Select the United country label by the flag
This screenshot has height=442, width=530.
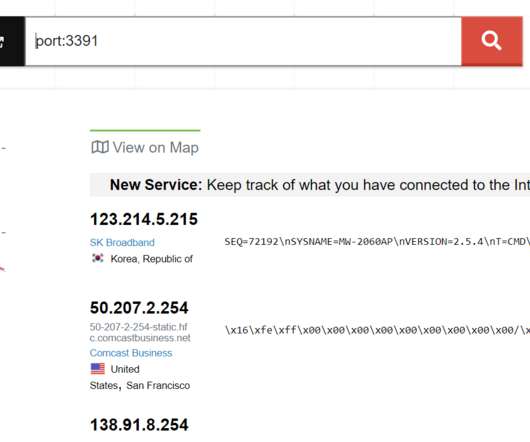(x=125, y=369)
